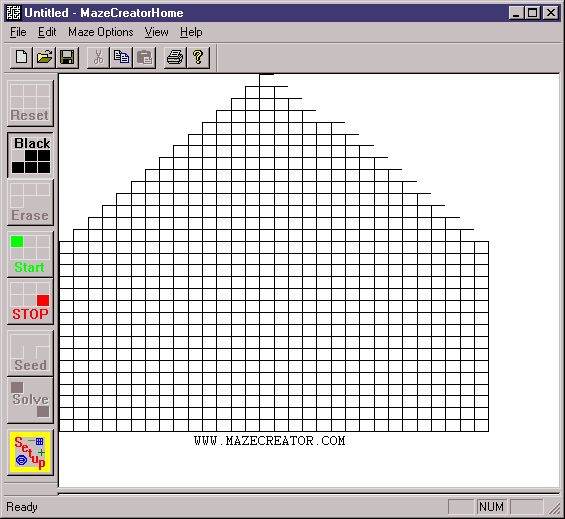Click the Solve button
Screen dimensions: 565x519
coord(30,400)
